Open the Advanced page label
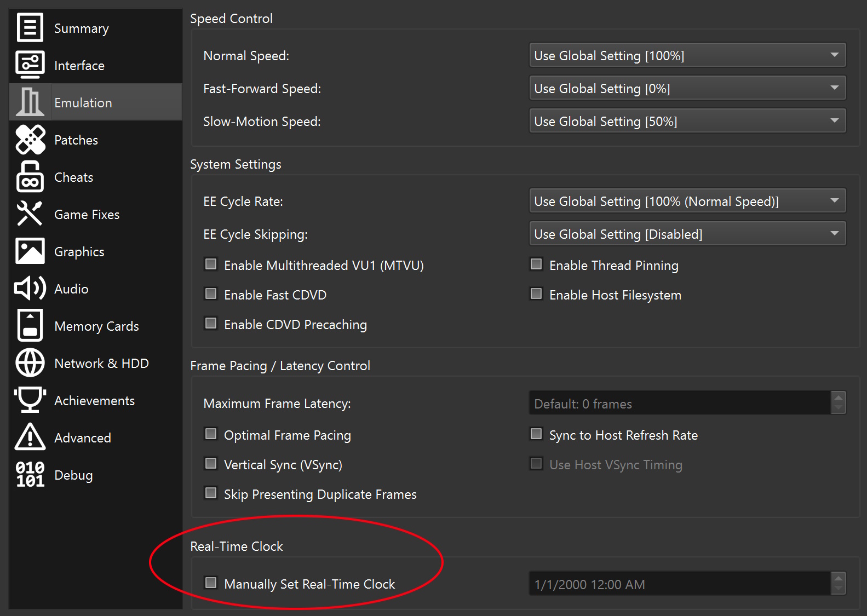The image size is (867, 616). click(83, 438)
